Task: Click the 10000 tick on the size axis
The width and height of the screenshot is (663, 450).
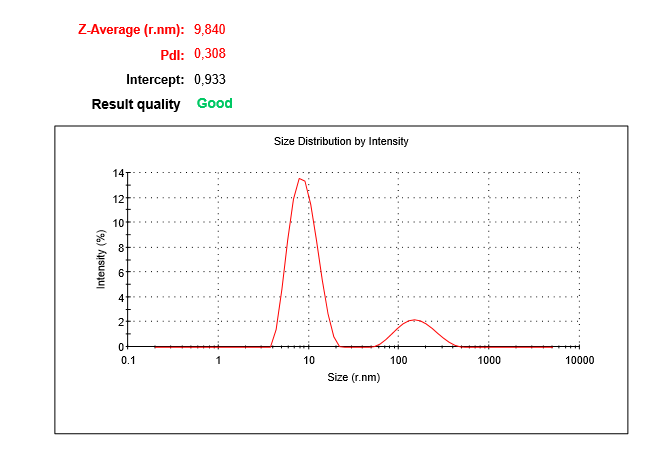Action: tap(579, 360)
